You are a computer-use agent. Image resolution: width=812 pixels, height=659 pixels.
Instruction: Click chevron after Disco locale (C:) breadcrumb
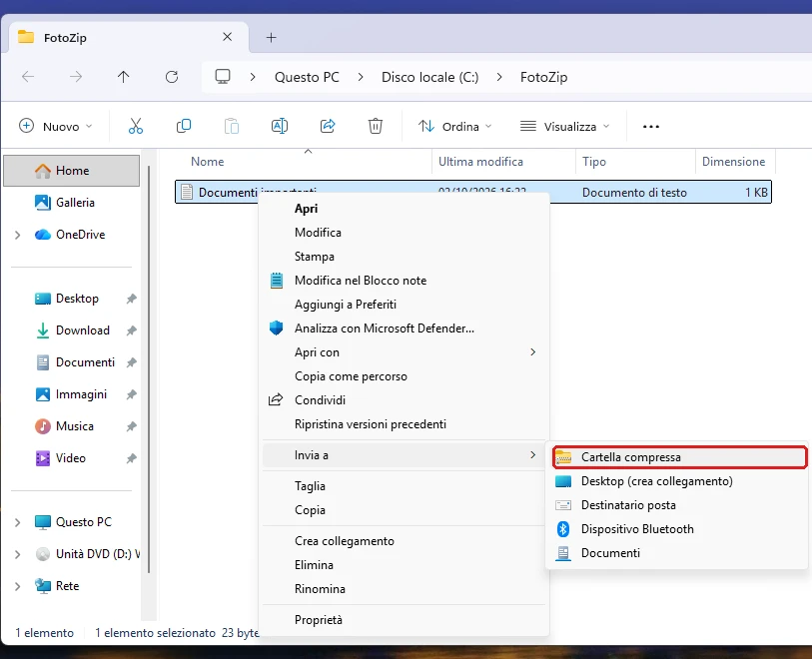(x=499, y=77)
